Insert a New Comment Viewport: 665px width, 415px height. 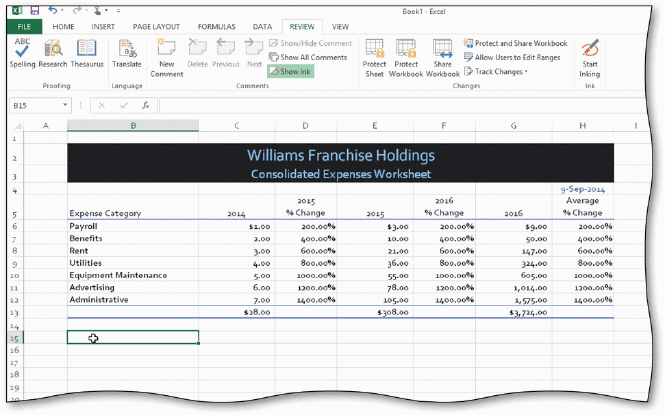167,58
